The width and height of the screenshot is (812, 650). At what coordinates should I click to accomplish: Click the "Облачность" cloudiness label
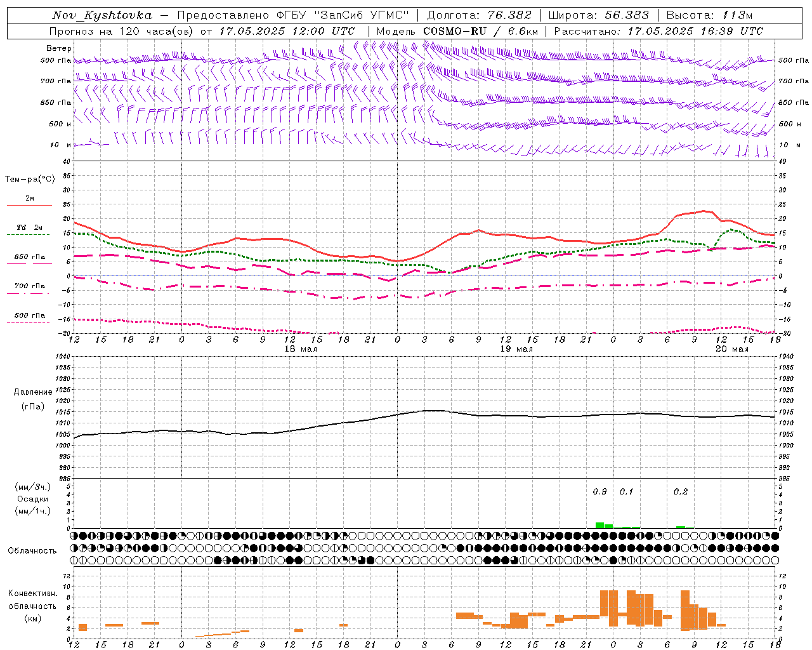(32, 551)
